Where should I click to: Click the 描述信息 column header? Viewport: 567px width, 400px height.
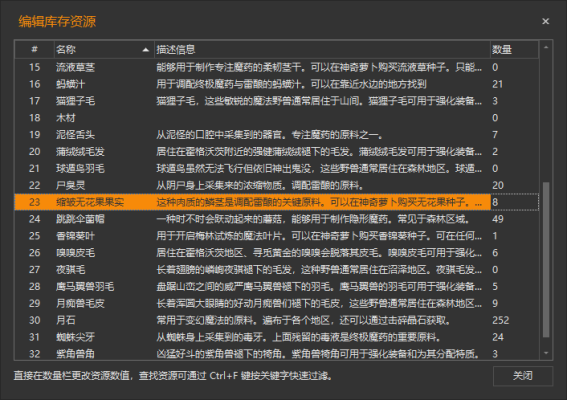[322, 50]
